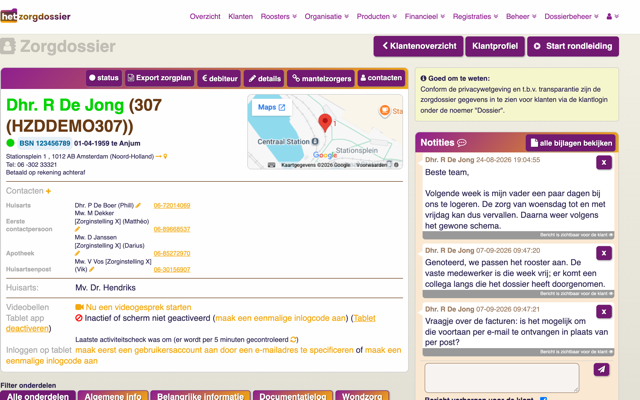Add a contact with the plus icon

pyautogui.click(x=49, y=191)
